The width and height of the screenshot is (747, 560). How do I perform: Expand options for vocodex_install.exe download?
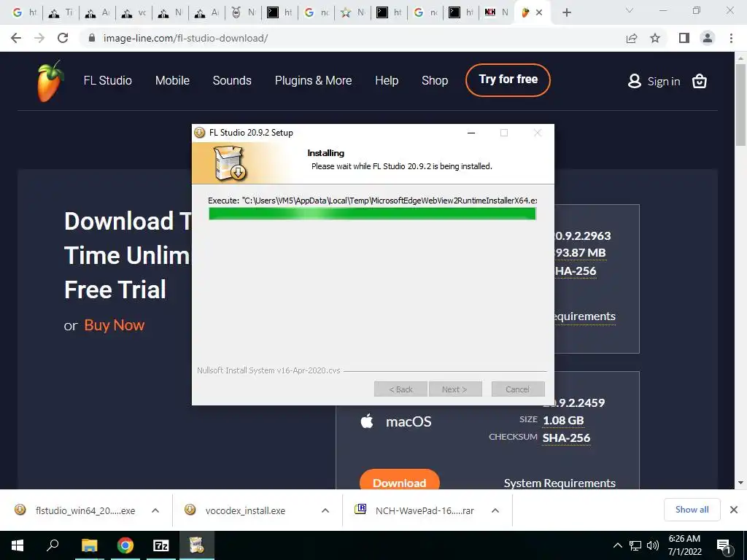coord(325,510)
